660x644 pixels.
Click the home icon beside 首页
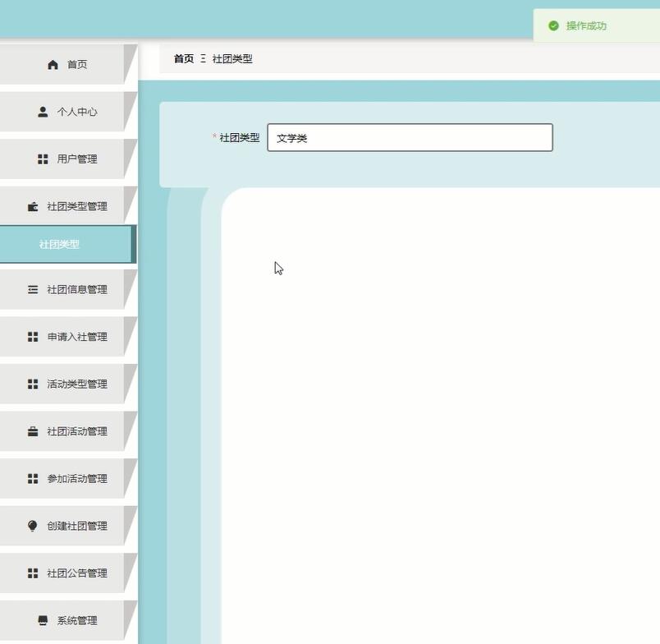(x=53, y=64)
